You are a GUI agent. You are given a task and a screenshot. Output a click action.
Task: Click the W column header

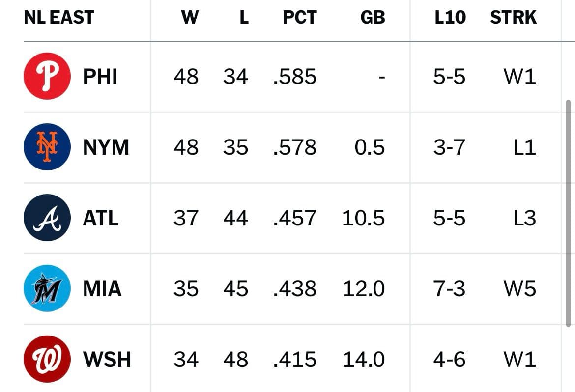pyautogui.click(x=190, y=17)
